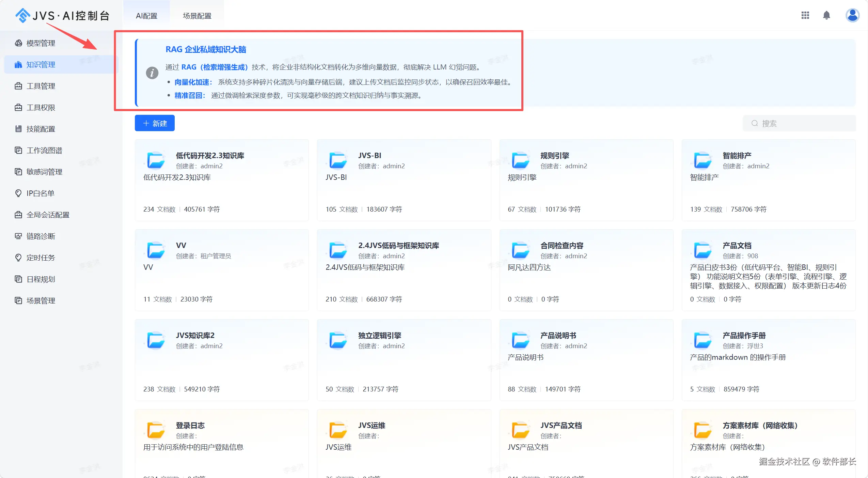Open the 产品文档 card title

tap(737, 246)
